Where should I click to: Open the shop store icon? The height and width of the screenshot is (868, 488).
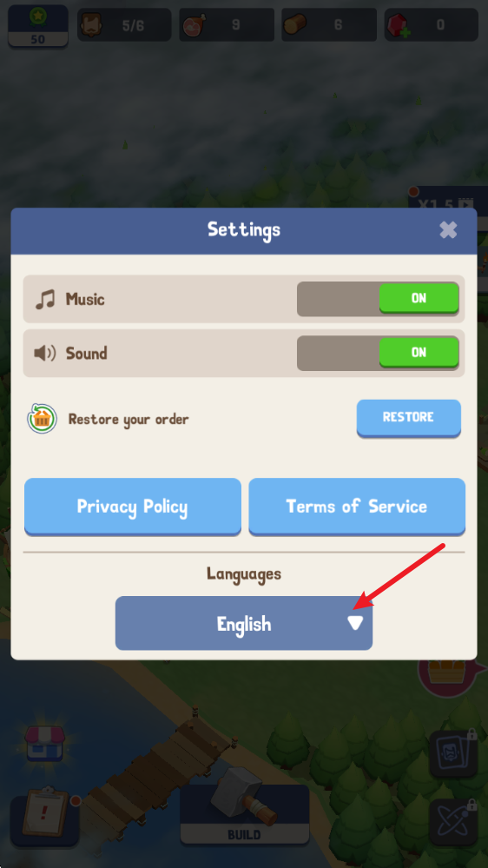coord(45,744)
